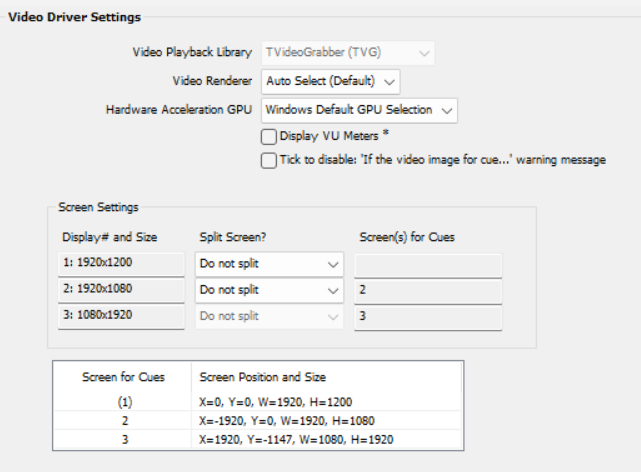641x472 pixels.
Task: Tick the disable warning message checkbox
Action: [x=268, y=160]
